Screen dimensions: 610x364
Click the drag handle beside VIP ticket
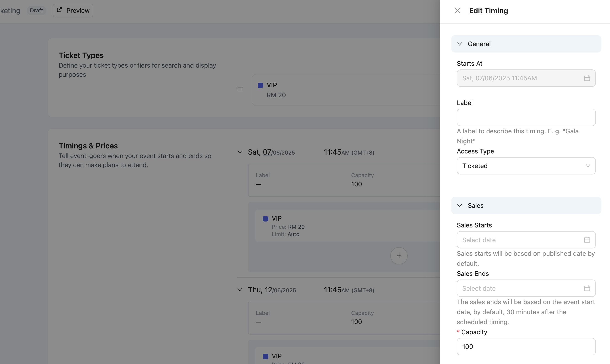coord(240,89)
